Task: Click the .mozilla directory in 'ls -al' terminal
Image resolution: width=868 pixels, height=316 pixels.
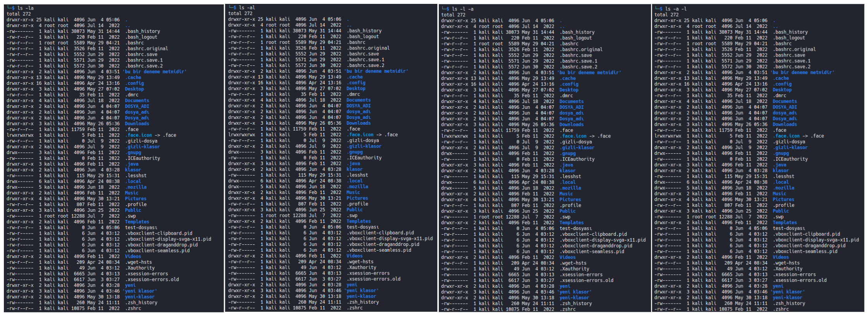Action: [x=357, y=187]
